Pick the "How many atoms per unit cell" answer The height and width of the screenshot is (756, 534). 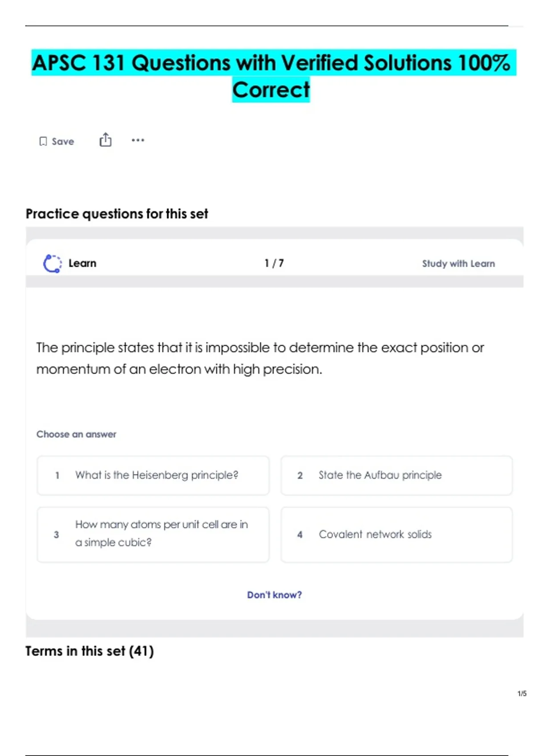pos(153,534)
